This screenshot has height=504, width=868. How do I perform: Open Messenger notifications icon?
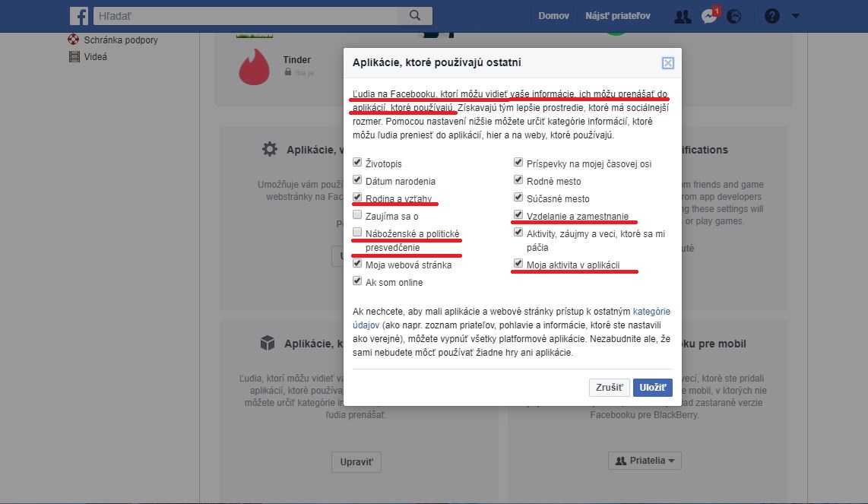pos(708,16)
